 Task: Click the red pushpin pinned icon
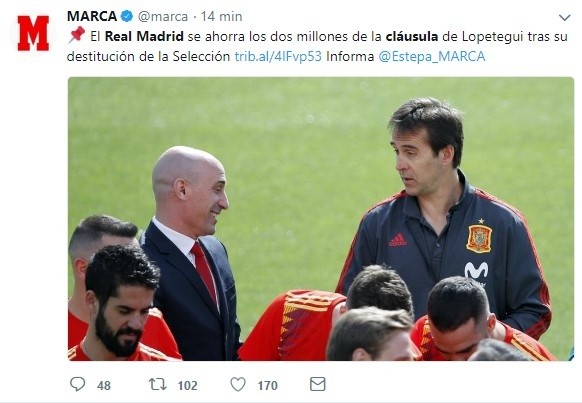click(77, 35)
